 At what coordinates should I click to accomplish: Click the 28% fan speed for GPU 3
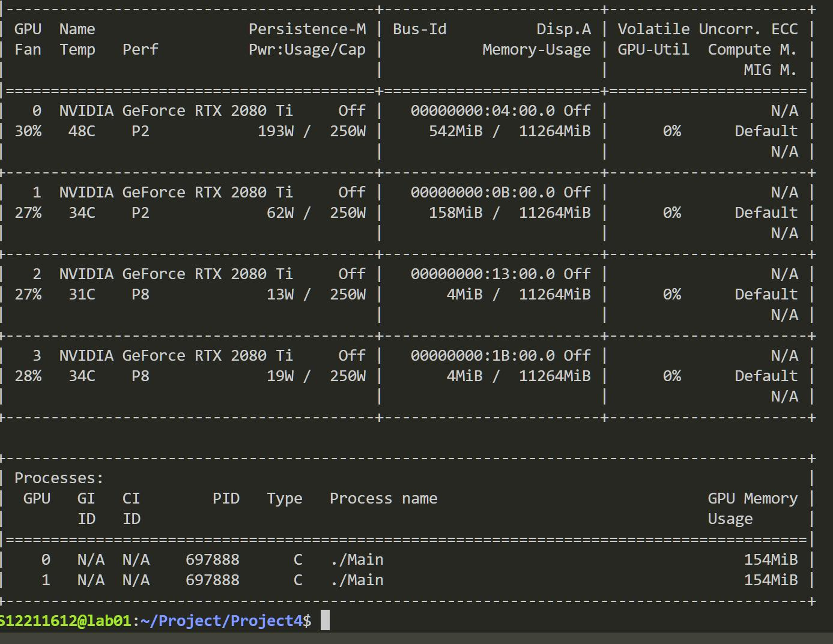point(28,376)
